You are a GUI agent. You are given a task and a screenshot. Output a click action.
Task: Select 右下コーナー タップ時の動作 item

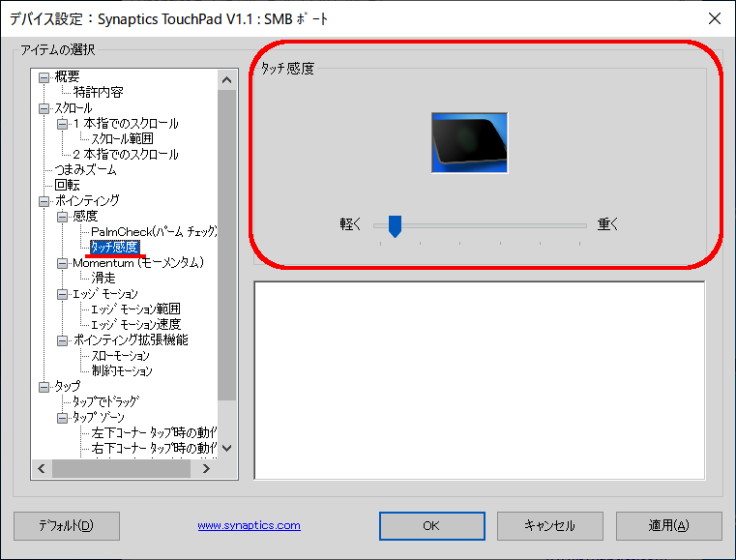(154, 448)
